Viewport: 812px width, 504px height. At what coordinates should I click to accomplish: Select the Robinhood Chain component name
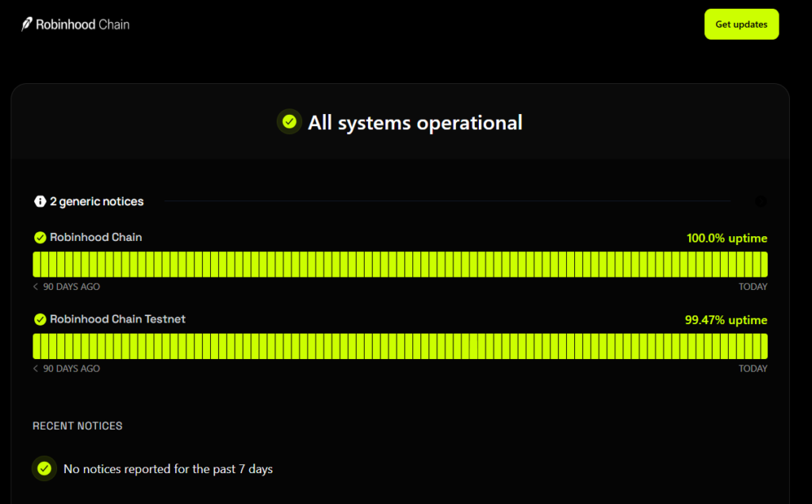coord(96,237)
